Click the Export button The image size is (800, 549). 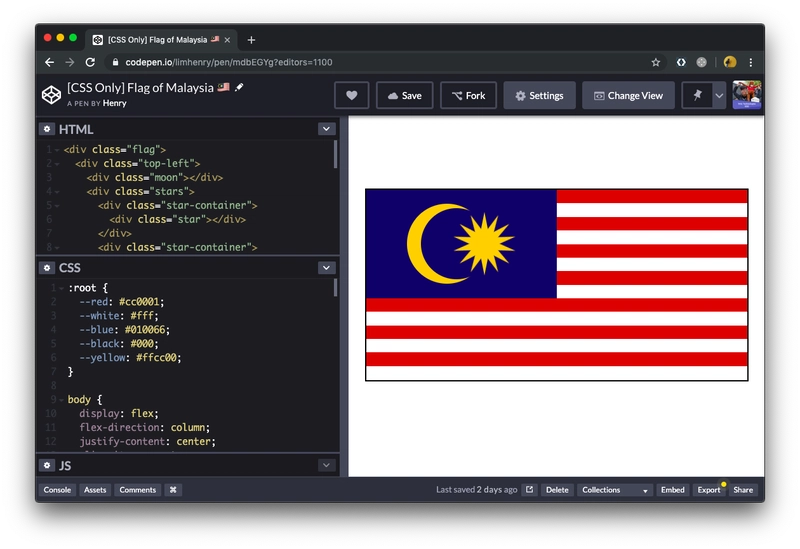[709, 490]
